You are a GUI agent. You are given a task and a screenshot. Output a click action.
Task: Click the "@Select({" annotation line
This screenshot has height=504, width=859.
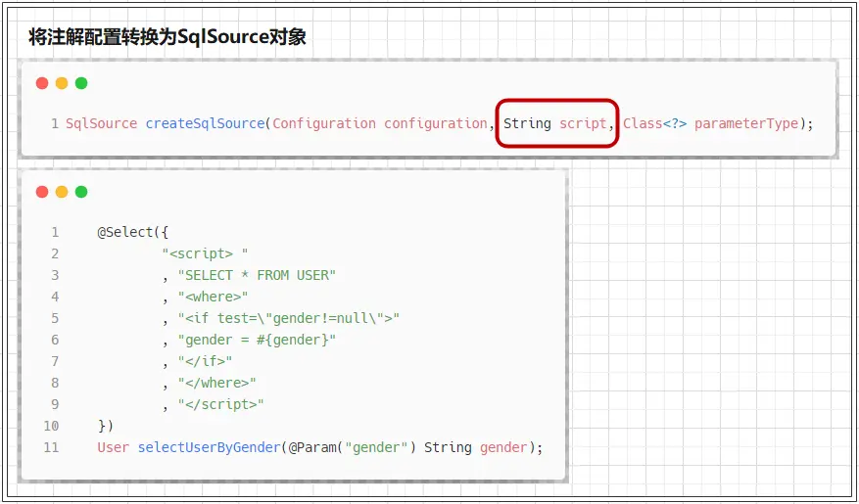(133, 233)
